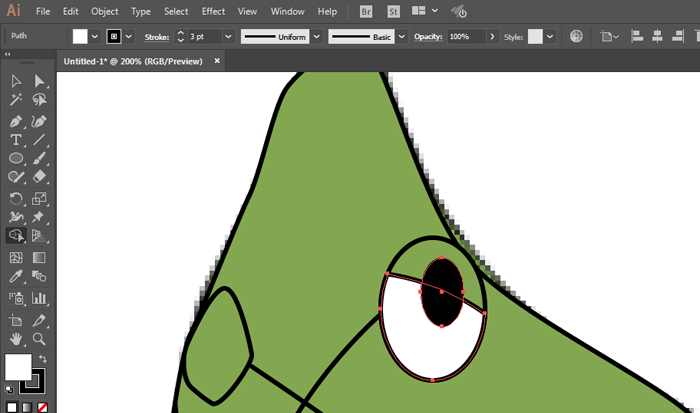Select the Hand tool
Image resolution: width=700 pixels, height=413 pixels.
16,340
